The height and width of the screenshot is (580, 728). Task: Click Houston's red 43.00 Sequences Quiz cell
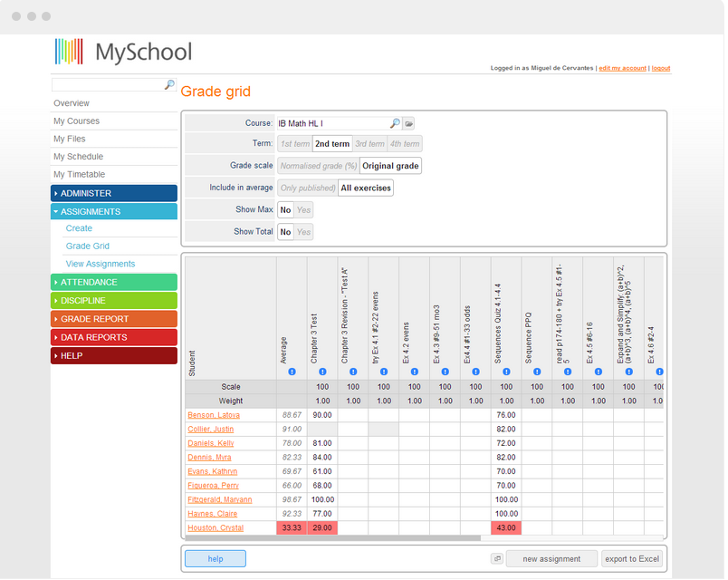click(x=506, y=528)
